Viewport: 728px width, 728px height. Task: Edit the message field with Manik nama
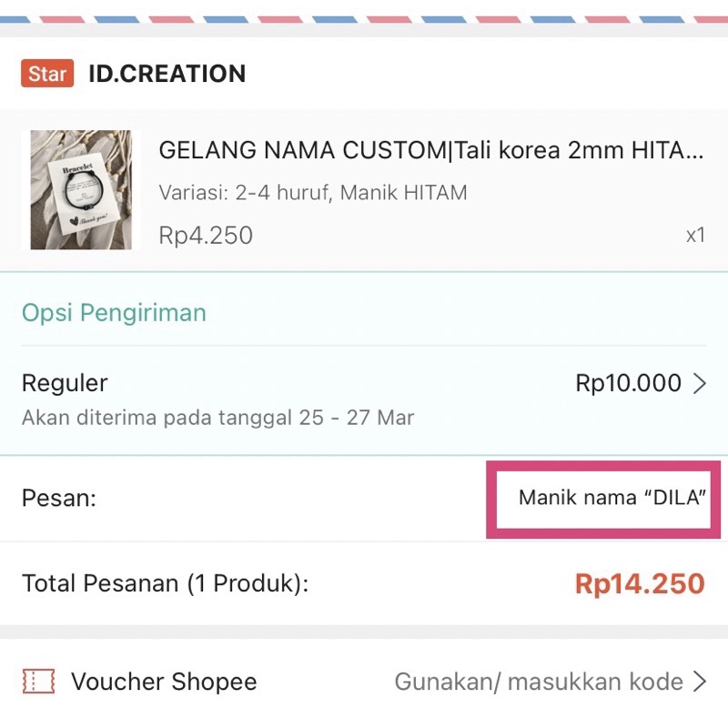click(x=612, y=498)
